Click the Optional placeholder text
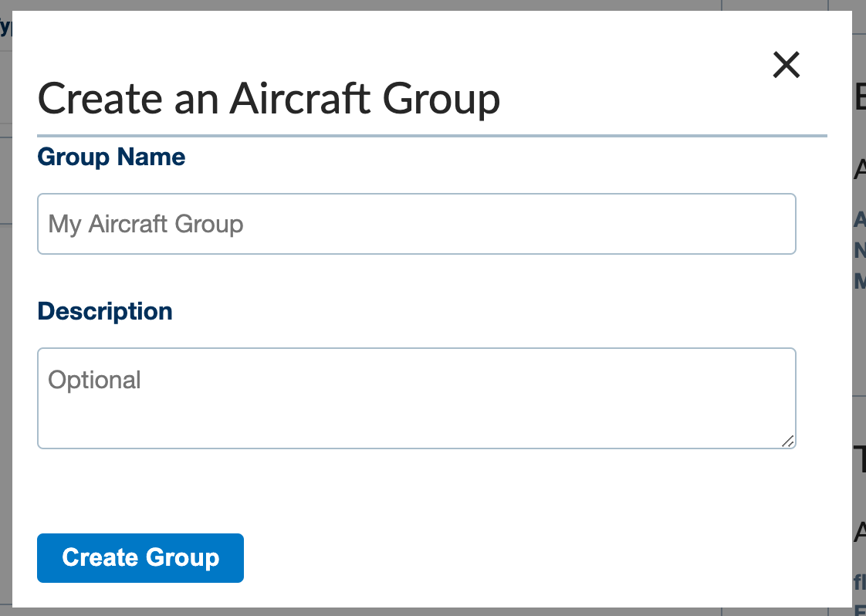Screen dimensions: 866x616 click(x=94, y=380)
